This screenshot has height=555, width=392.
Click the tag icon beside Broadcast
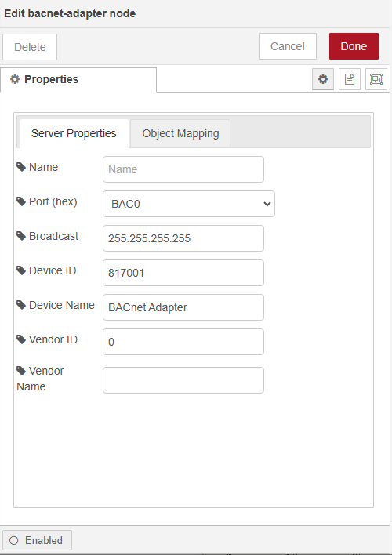(21, 236)
